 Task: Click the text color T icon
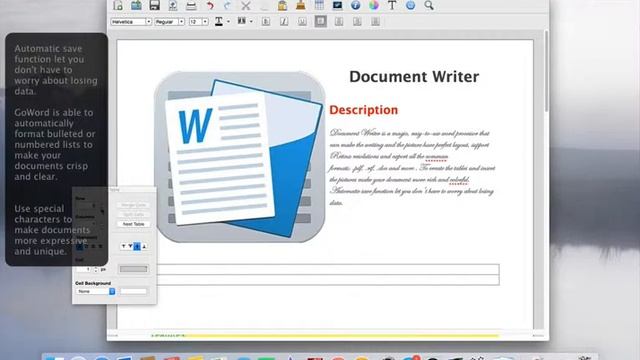pyautogui.click(x=219, y=21)
